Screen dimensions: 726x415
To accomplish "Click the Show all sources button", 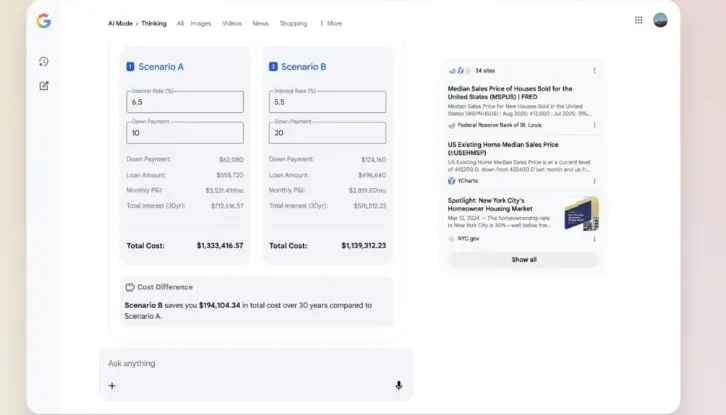I will point(523,259).
